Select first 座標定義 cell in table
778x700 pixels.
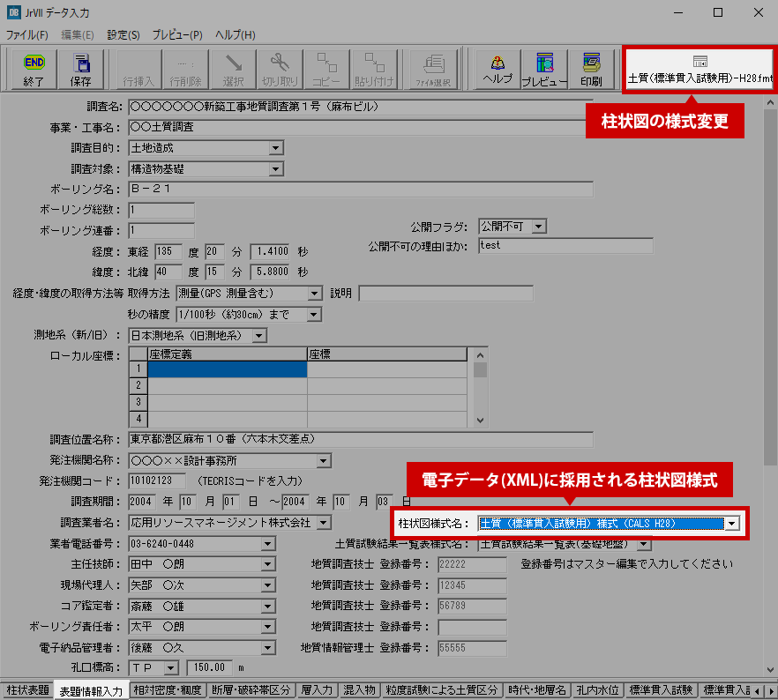(x=227, y=370)
